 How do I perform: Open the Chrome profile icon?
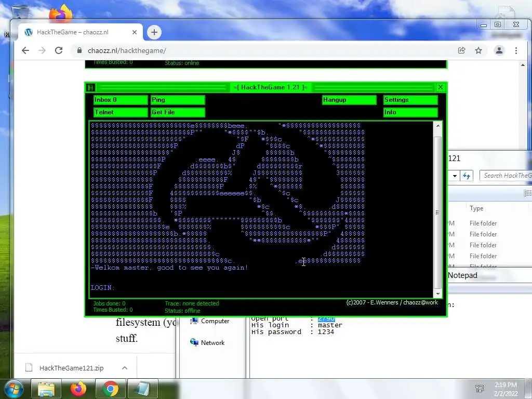click(499, 50)
